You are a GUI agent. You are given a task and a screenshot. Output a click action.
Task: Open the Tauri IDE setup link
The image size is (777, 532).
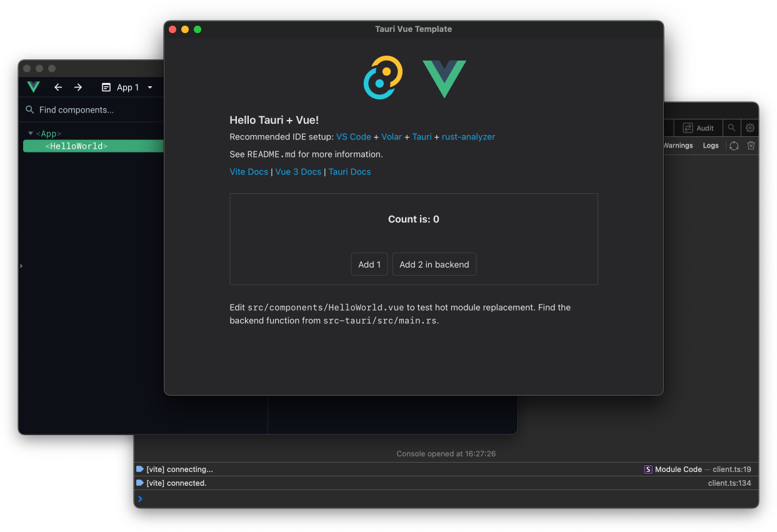pyautogui.click(x=422, y=137)
